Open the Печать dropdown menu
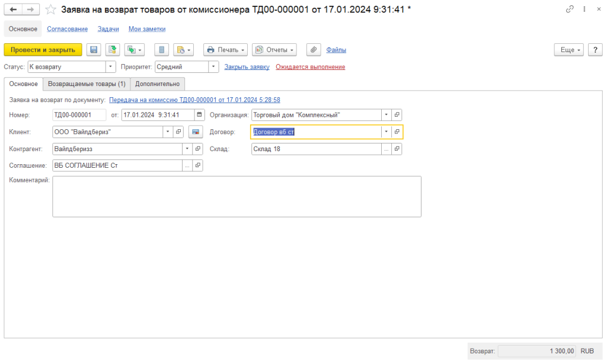 tap(226, 50)
